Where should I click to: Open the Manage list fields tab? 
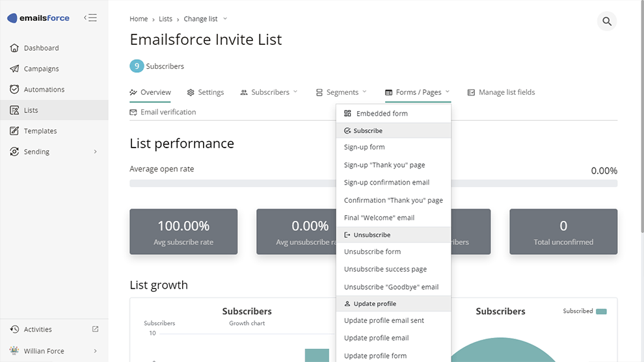coord(501,92)
